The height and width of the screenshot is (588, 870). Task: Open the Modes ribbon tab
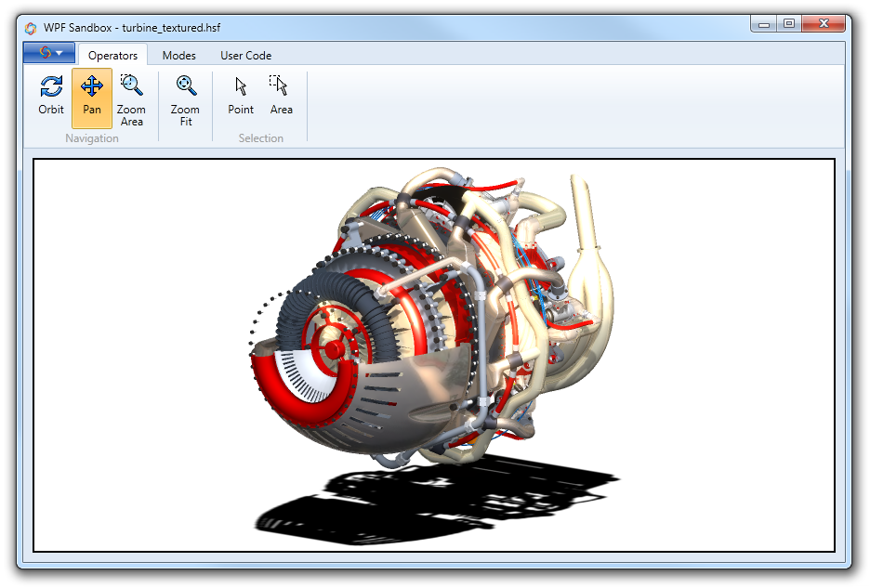(x=179, y=56)
